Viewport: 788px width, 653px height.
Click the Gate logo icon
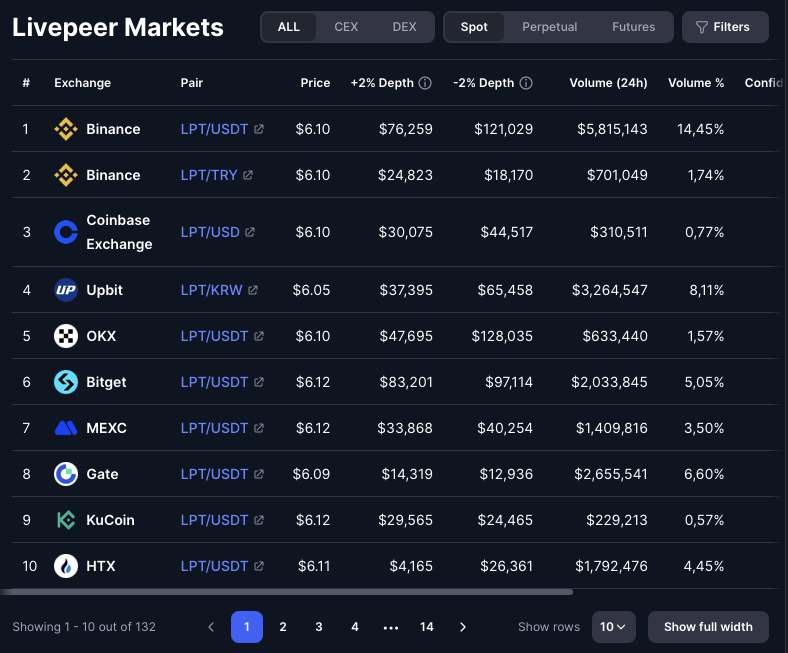pyautogui.click(x=66, y=474)
